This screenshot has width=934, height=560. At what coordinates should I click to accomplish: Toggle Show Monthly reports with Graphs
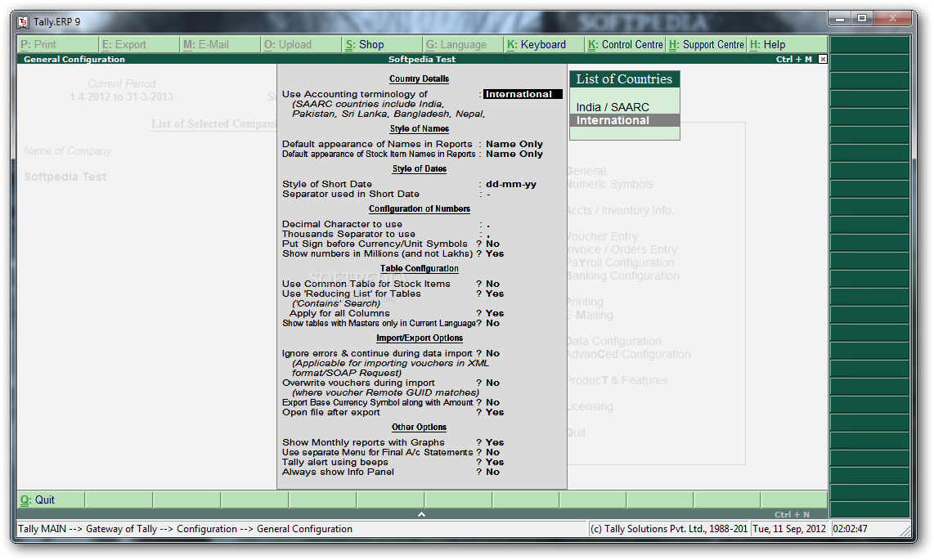coord(495,442)
